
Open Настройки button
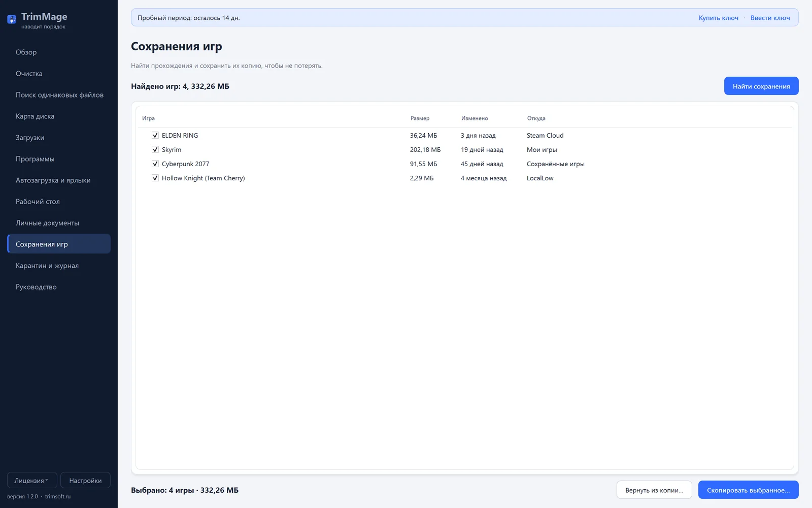85,480
